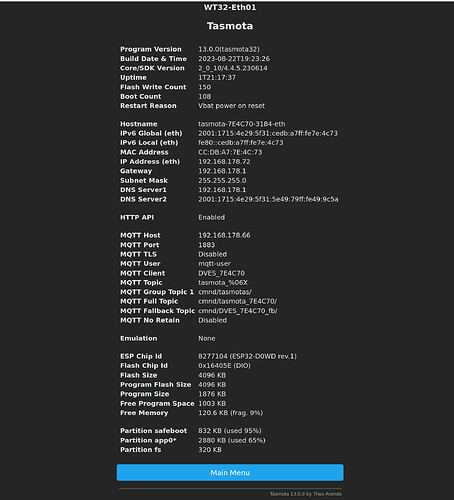Select the MAC Address CC:DB:A7:7E:4C:73

click(230, 152)
